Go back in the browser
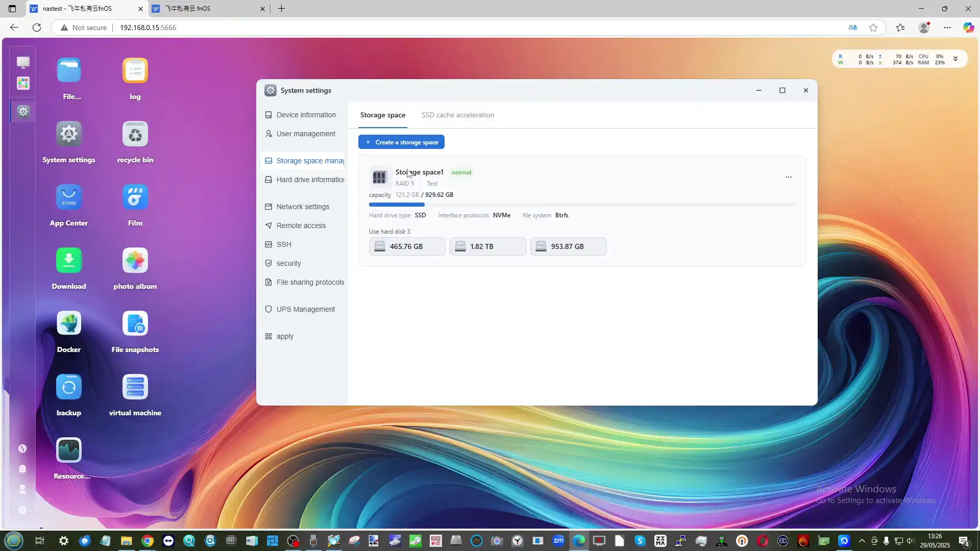The image size is (980, 551). pyautogui.click(x=14, y=28)
